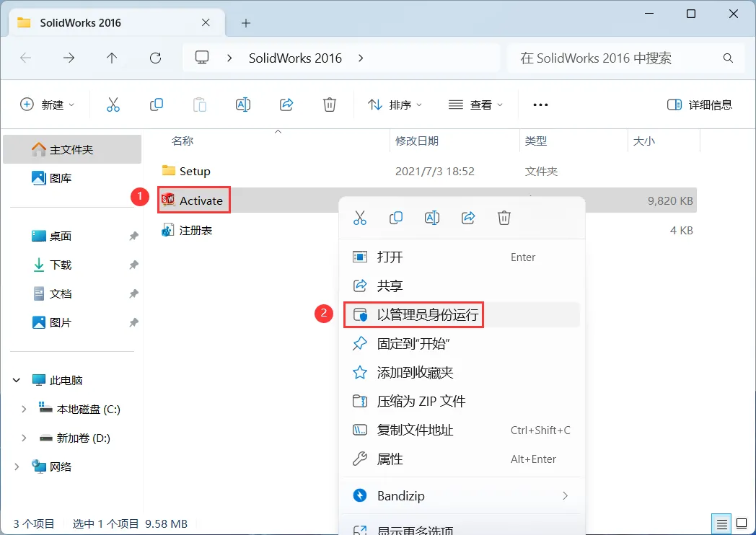Viewport: 756px width, 535px height.
Task: Click the Delete trash icon in the toolbar
Action: pos(329,105)
